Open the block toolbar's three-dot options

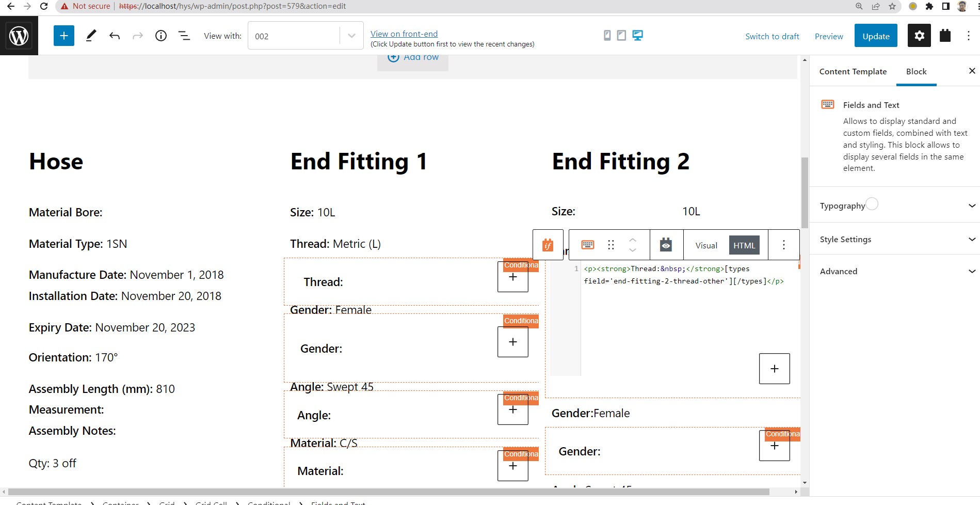(x=784, y=245)
